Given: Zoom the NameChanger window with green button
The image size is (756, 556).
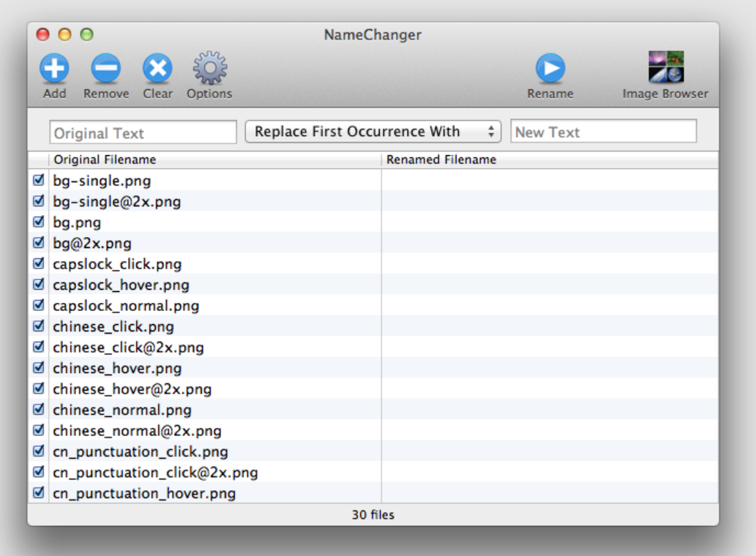Looking at the screenshot, I should coord(87,34).
